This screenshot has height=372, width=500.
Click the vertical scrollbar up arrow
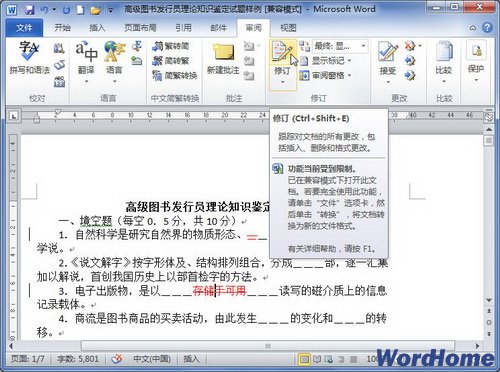(x=489, y=129)
